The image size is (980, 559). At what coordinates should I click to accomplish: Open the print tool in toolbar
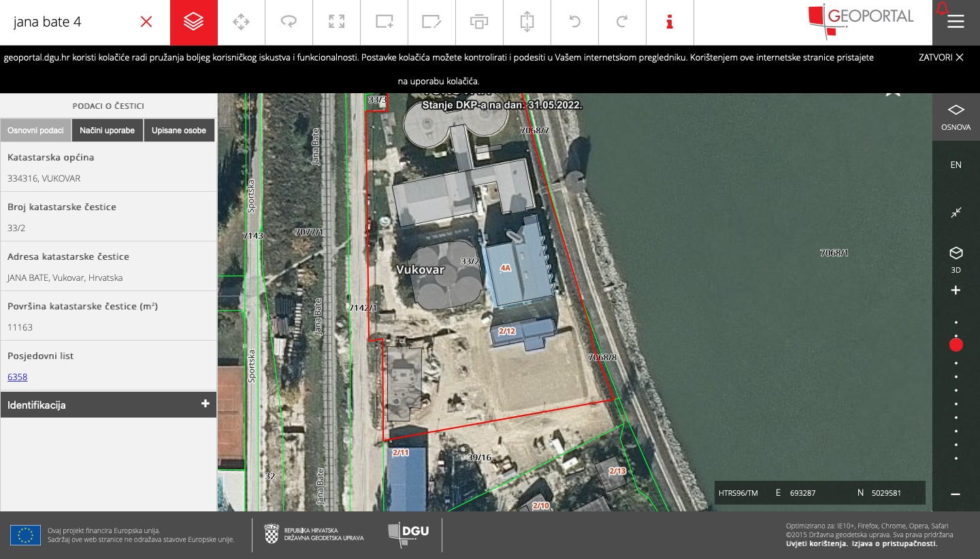coord(479,22)
